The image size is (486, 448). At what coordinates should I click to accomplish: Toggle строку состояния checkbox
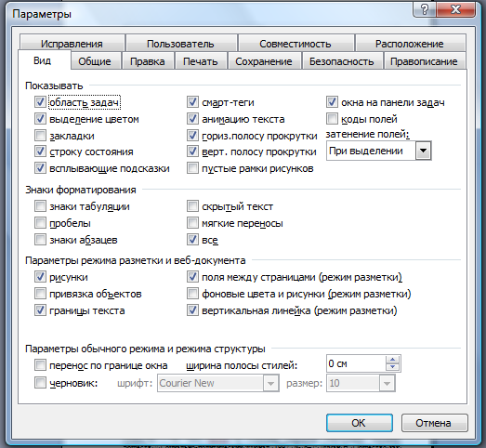point(40,152)
